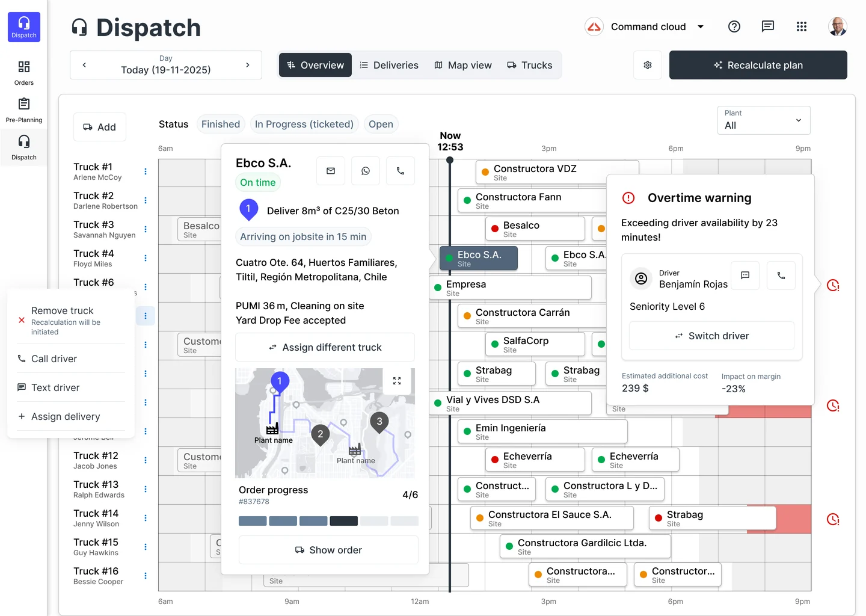Image resolution: width=866 pixels, height=616 pixels.
Task: Open the Today (19-11-2025) day picker
Action: [166, 65]
